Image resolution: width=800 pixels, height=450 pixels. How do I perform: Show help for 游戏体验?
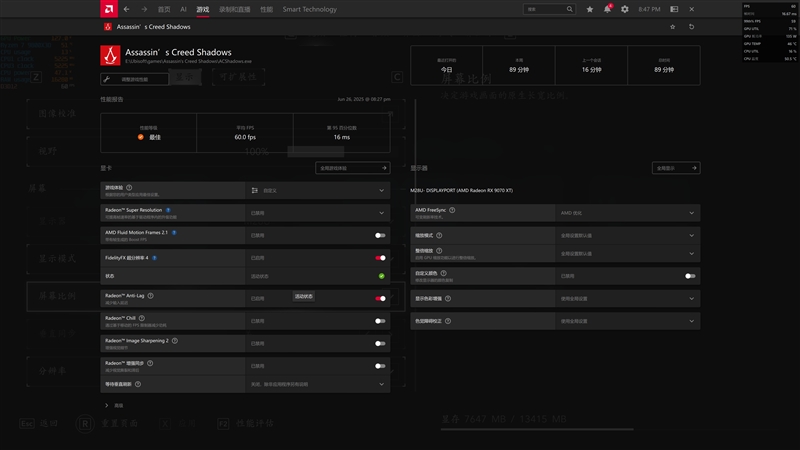point(129,188)
